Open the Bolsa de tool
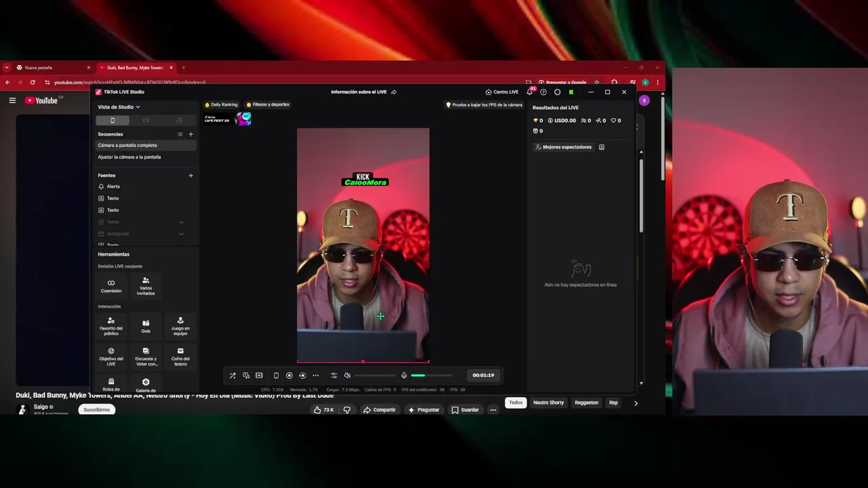868x488 pixels. pos(111,384)
